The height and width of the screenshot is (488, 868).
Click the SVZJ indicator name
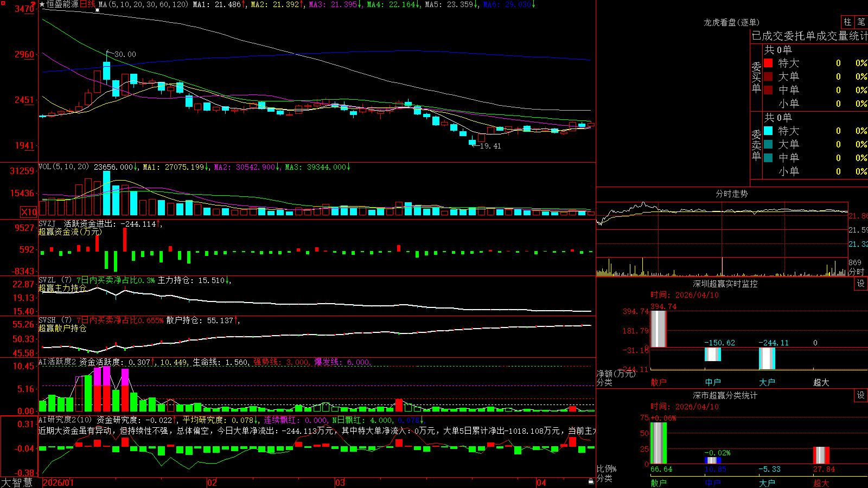point(47,223)
